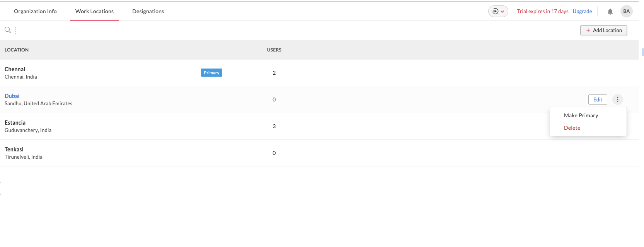The height and width of the screenshot is (247, 644).
Task: Open the Dubai location link
Action: coord(12,96)
